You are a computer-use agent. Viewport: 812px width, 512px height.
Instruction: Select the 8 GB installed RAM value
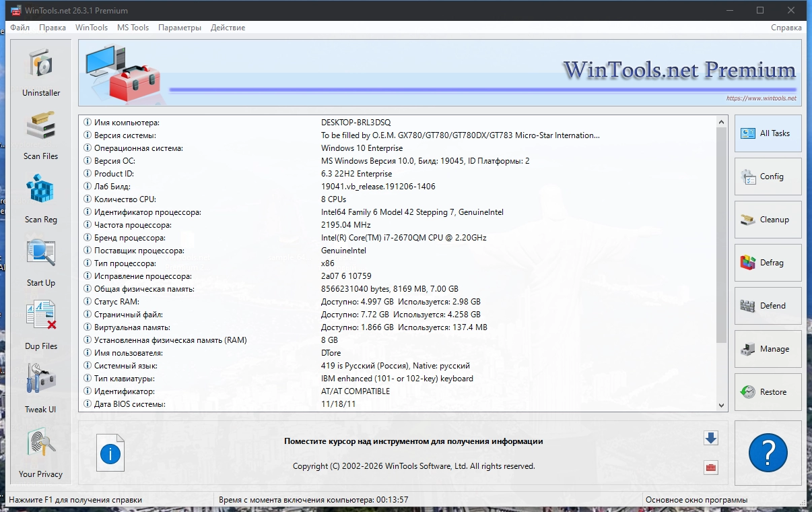click(x=330, y=340)
